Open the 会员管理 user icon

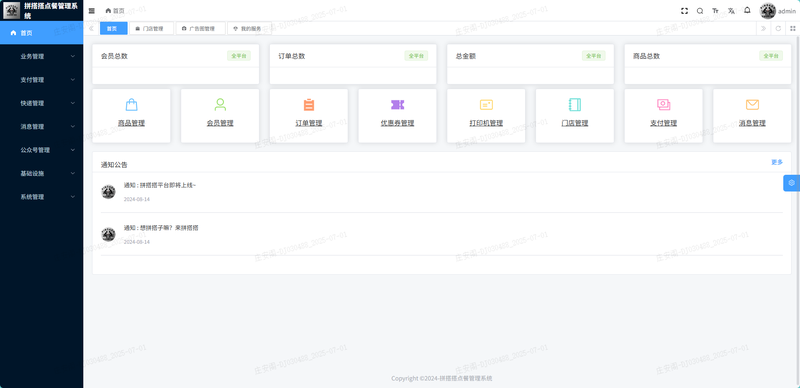click(x=220, y=105)
